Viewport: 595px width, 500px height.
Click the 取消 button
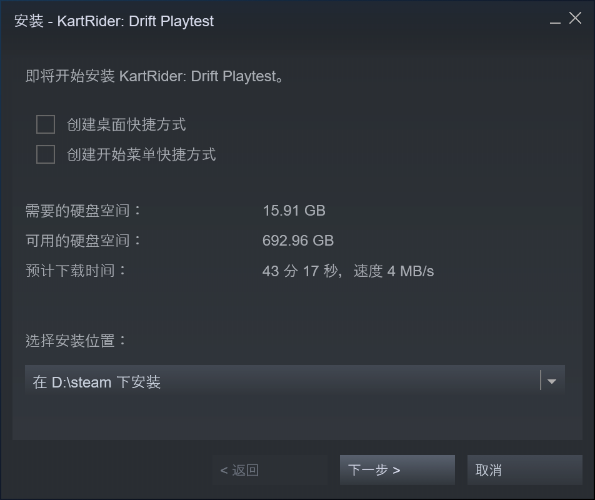[524, 470]
